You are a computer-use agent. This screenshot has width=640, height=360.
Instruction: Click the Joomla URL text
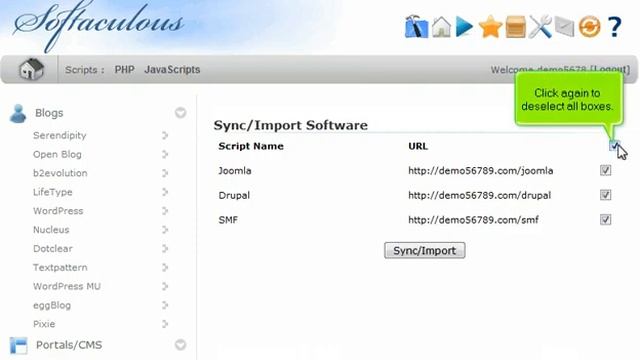[480, 171]
